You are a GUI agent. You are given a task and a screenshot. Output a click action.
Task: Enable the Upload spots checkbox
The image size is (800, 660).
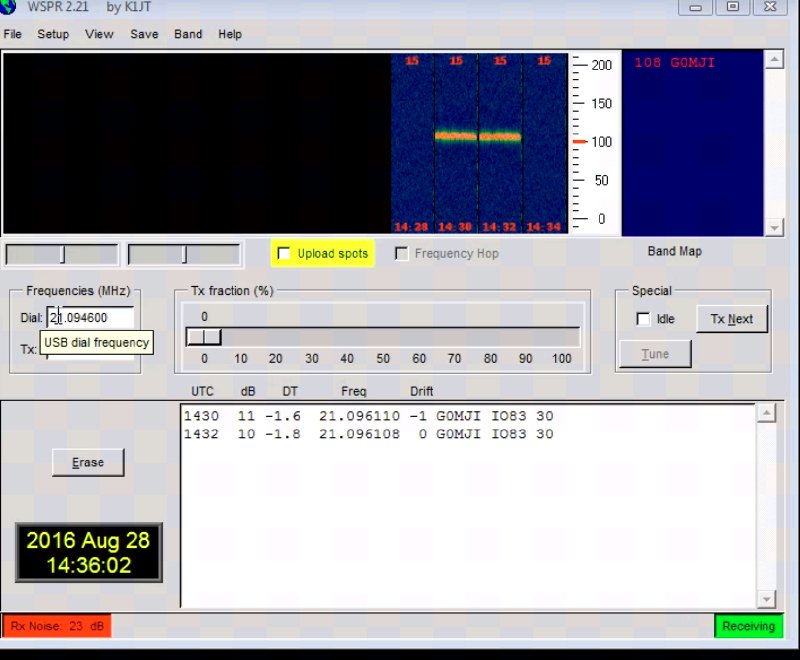pyautogui.click(x=284, y=254)
